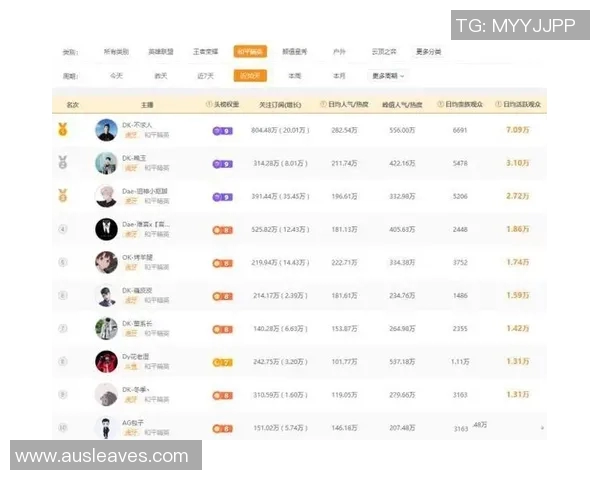Screen dimensions: 600x480
Task: Click orange weight badge 8 in 310.59万 row
Action: 222,395
